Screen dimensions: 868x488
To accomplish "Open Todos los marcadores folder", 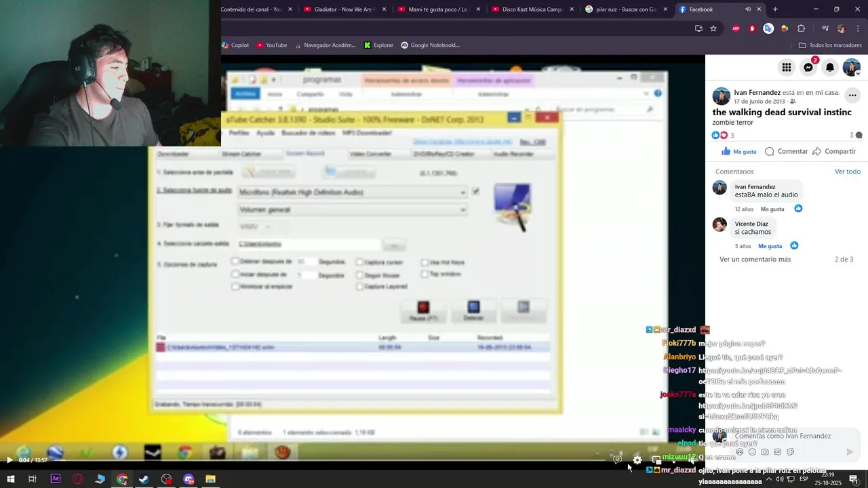I will 830,45.
